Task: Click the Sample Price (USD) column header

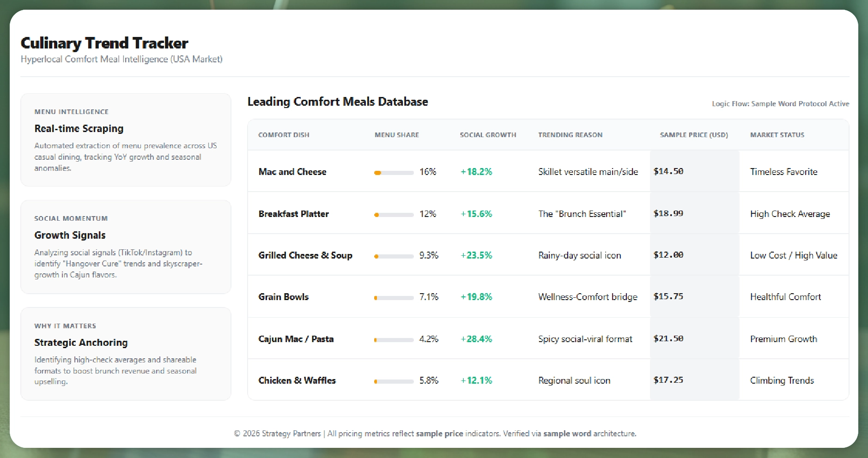Action: click(x=693, y=135)
